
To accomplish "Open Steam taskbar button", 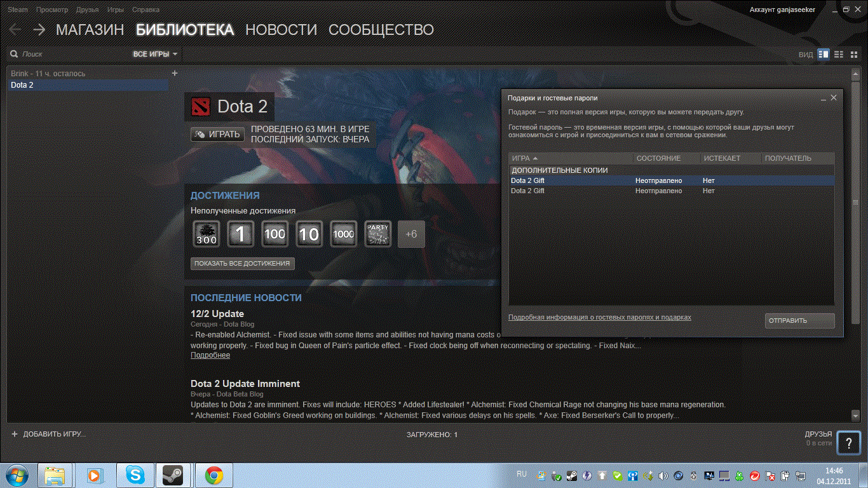I will point(172,475).
